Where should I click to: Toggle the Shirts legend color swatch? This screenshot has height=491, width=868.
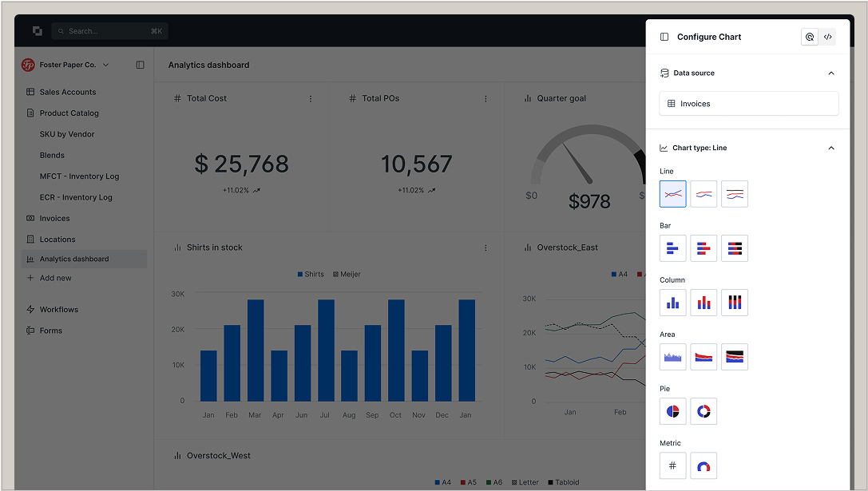point(300,274)
